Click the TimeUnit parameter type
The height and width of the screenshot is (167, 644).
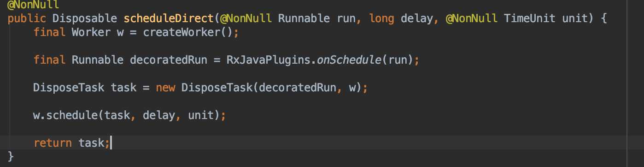[x=530, y=19]
